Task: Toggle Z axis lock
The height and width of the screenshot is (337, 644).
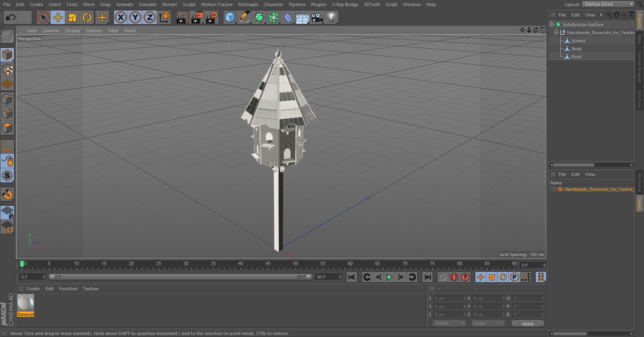Action: 150,17
